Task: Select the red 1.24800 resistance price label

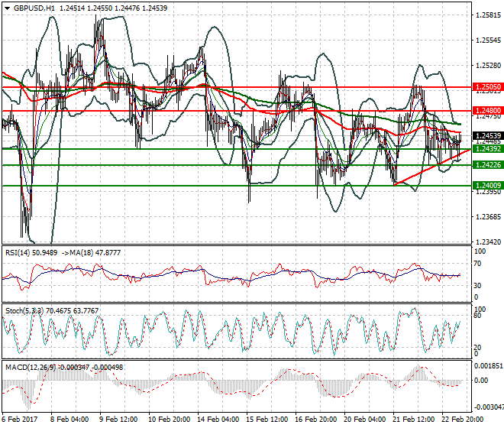Action: pyautogui.click(x=487, y=111)
